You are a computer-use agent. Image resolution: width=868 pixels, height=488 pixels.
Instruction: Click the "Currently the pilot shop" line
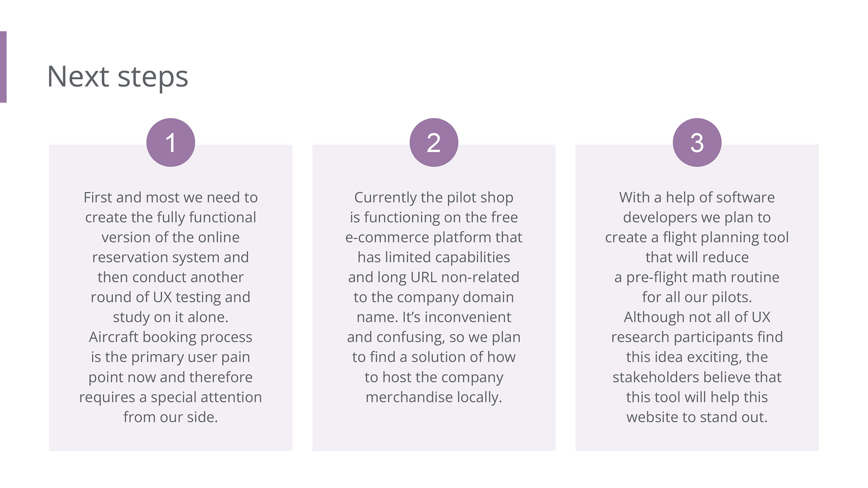(434, 197)
